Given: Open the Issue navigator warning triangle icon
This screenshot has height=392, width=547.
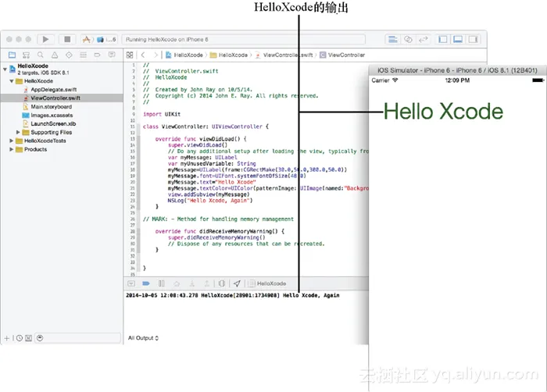Looking at the screenshot, I should (55, 55).
